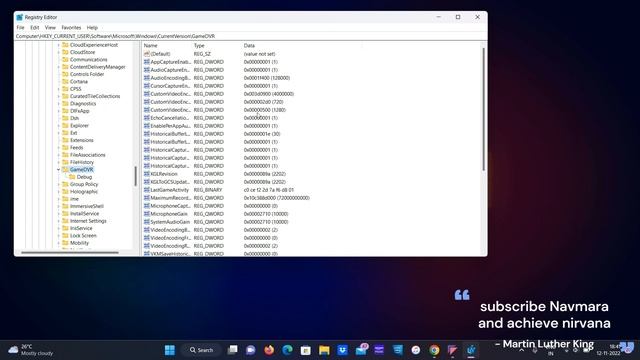
Task: Open the Favorites menu
Action: [71, 27]
